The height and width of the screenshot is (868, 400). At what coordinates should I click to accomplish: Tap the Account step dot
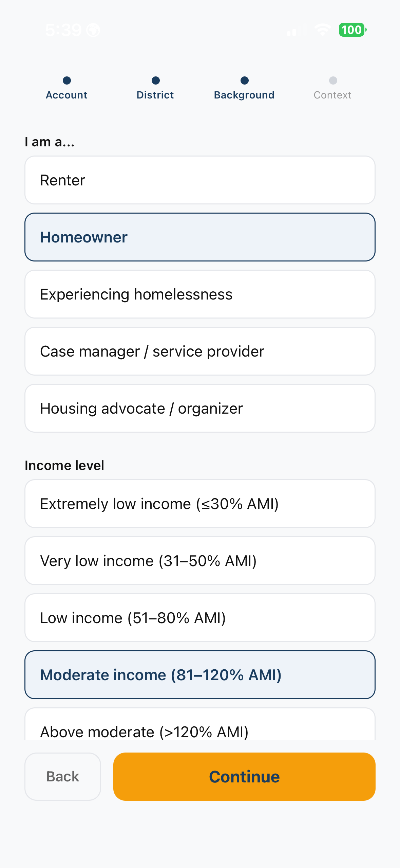pos(67,80)
